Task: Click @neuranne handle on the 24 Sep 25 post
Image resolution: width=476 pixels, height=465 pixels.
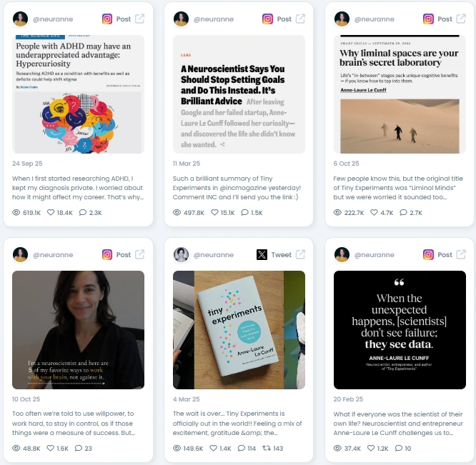Action: 53,19
